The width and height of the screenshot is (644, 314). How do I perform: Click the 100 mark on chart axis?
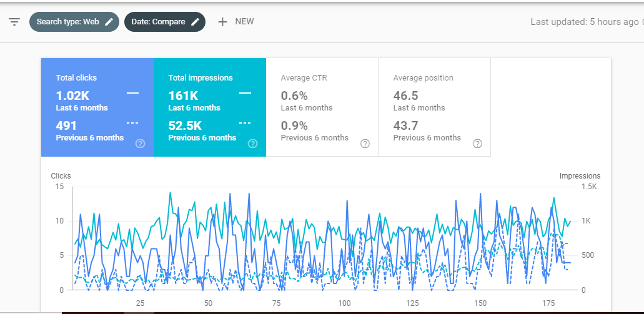[x=344, y=303]
